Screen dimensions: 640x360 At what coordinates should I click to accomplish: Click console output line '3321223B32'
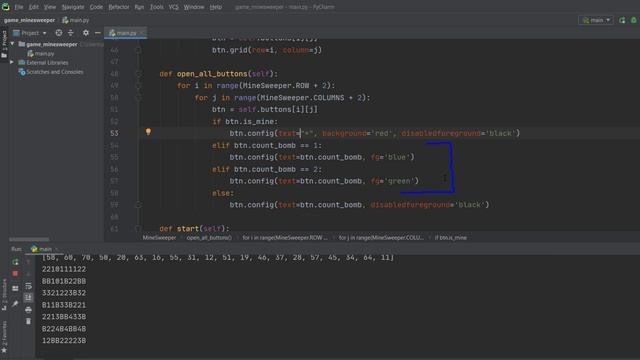click(64, 293)
